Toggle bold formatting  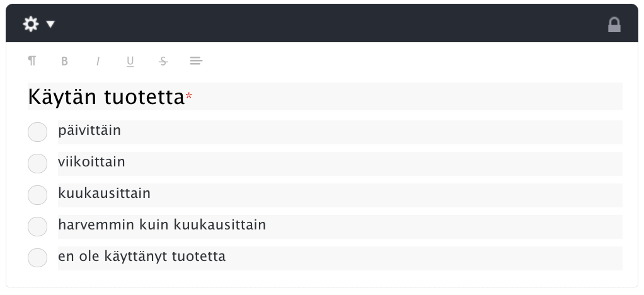click(64, 61)
